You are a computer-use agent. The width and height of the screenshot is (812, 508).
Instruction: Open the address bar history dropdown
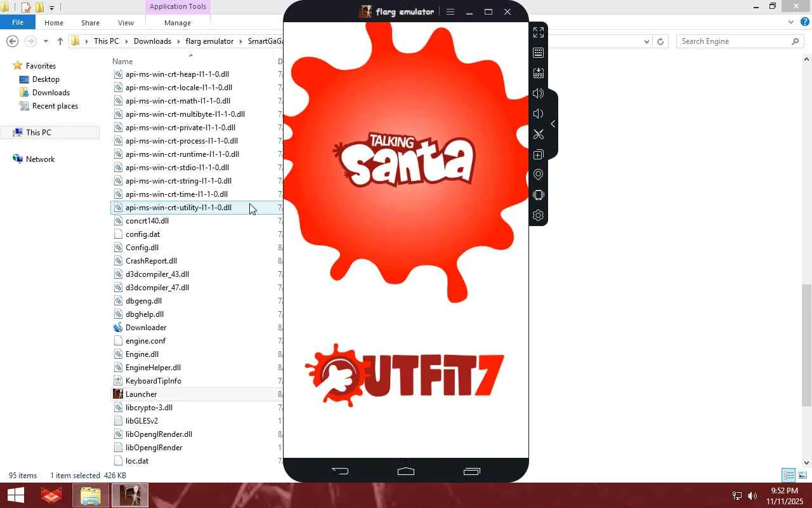(x=646, y=41)
